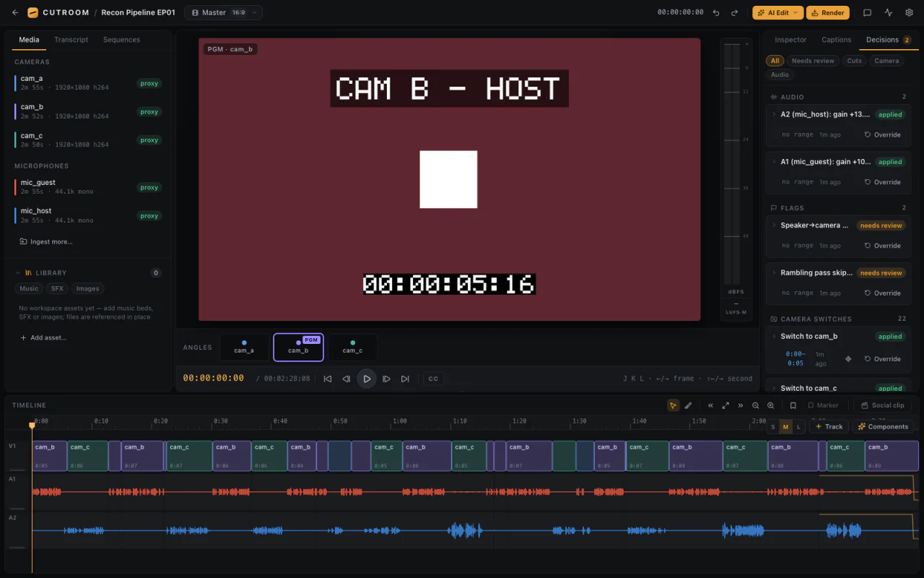Screen dimensions: 924x578
Task: Click Ingest more...
Action: click(46, 241)
